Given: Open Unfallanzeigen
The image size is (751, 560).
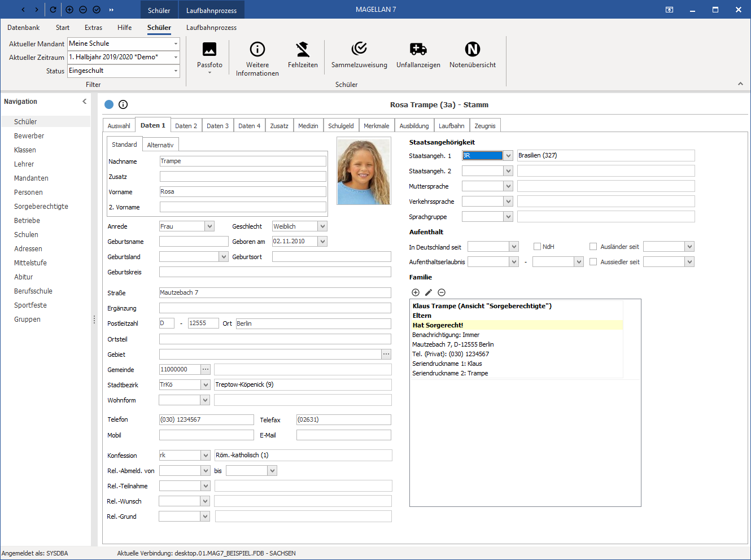Looking at the screenshot, I should [x=418, y=55].
